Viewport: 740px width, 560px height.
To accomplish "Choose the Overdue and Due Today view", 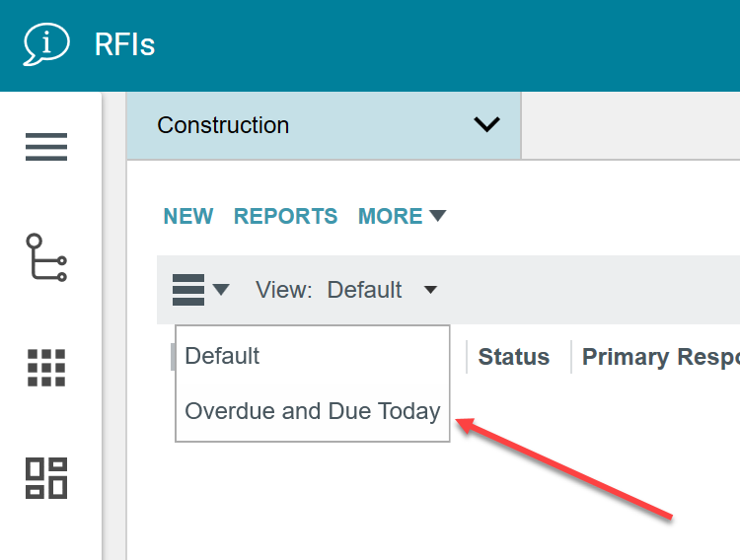I will pos(312,411).
